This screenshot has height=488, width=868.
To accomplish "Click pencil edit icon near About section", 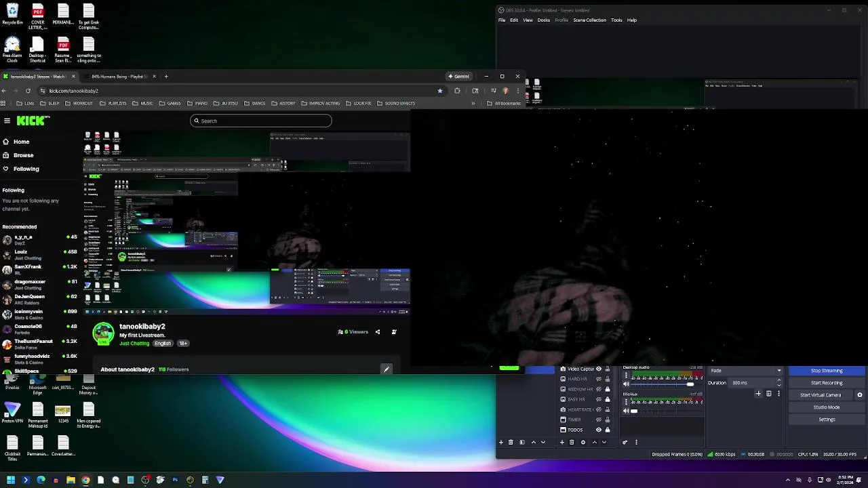I will pos(386,369).
